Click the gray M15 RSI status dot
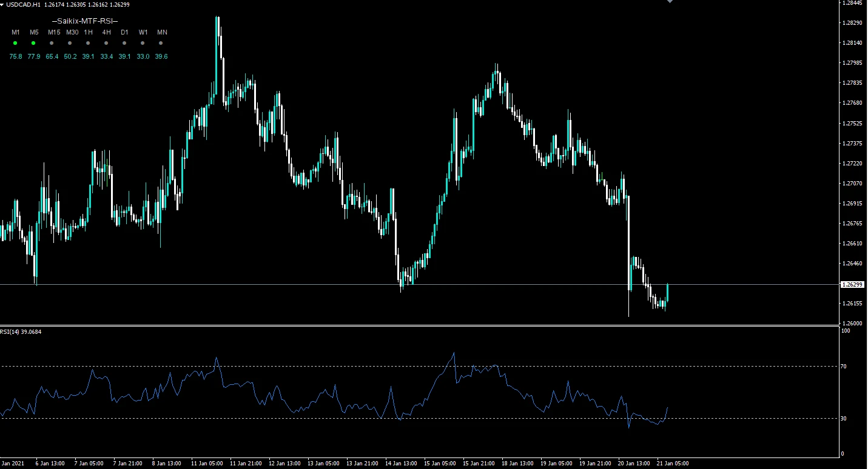 52,44
